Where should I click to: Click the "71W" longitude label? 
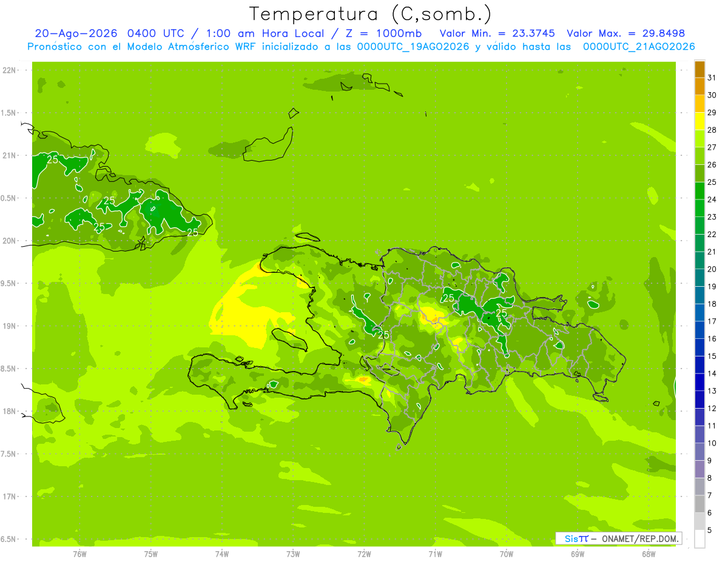[435, 554]
